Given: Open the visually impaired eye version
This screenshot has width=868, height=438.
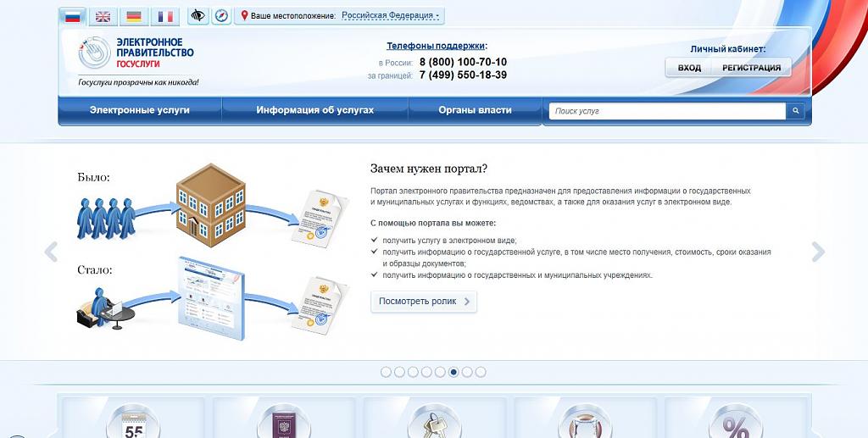Looking at the screenshot, I should coord(198,16).
